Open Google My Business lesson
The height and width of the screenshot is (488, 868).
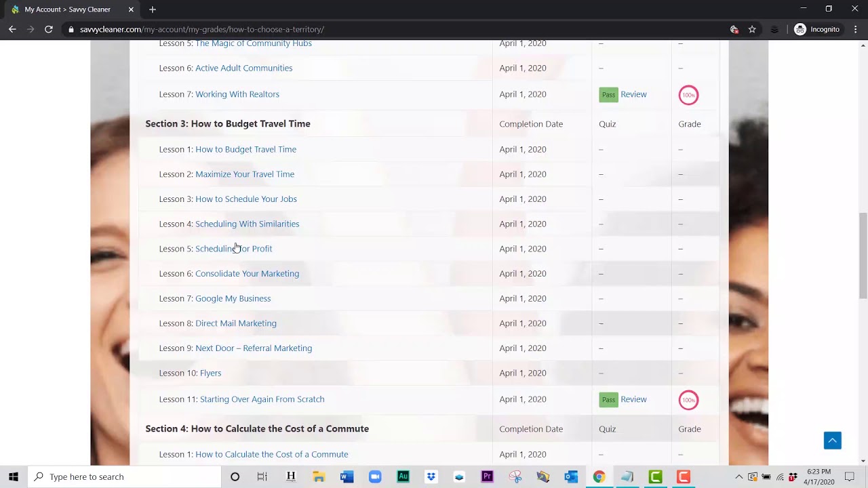pos(233,298)
